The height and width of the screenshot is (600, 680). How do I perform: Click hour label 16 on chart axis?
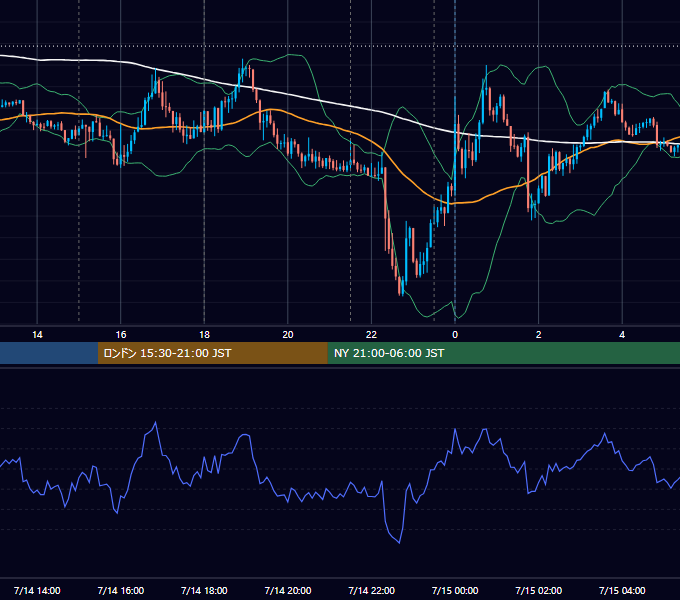click(x=121, y=334)
